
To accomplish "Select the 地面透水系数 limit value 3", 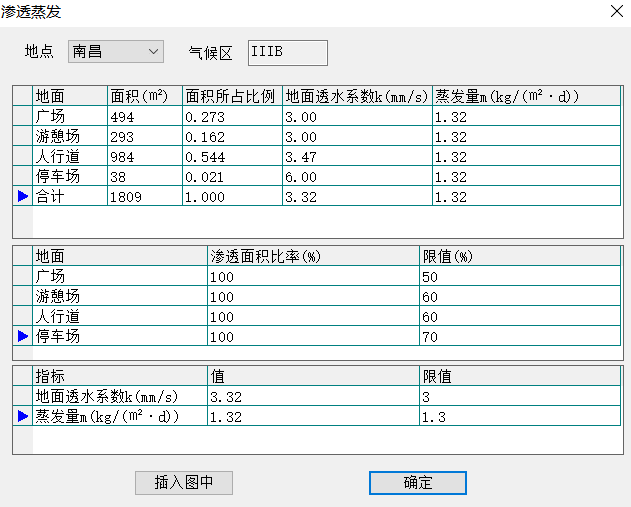I will [x=520, y=397].
